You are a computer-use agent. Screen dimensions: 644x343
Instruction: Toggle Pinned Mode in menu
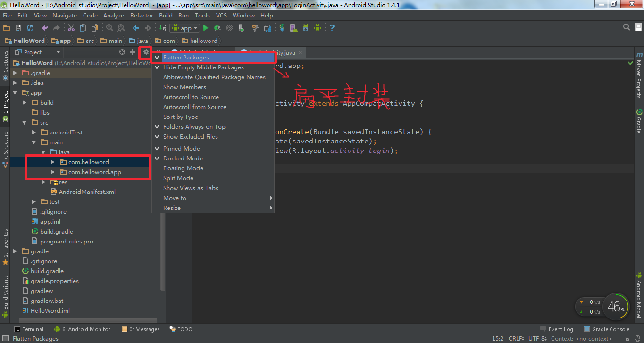[213, 149]
